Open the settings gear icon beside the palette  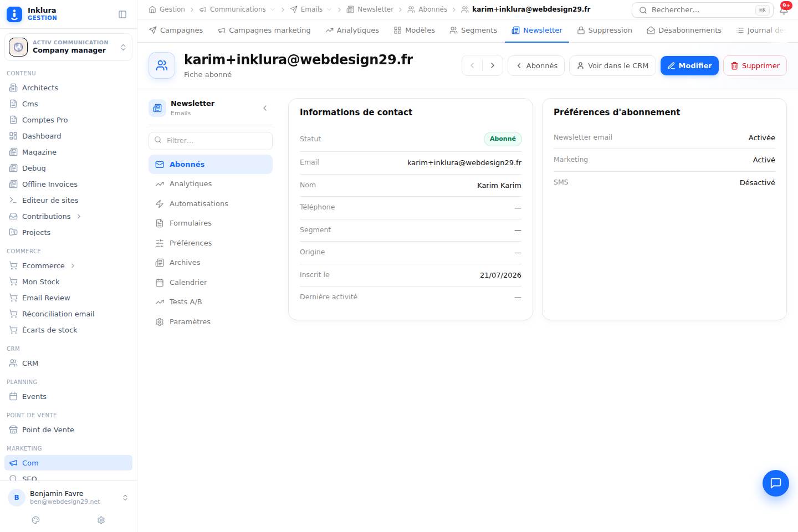click(101, 520)
